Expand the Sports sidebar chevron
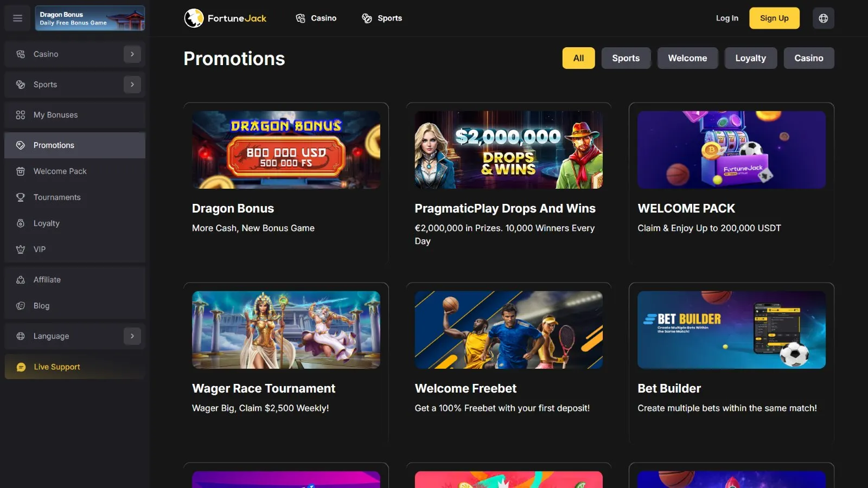The image size is (868, 488). click(132, 85)
